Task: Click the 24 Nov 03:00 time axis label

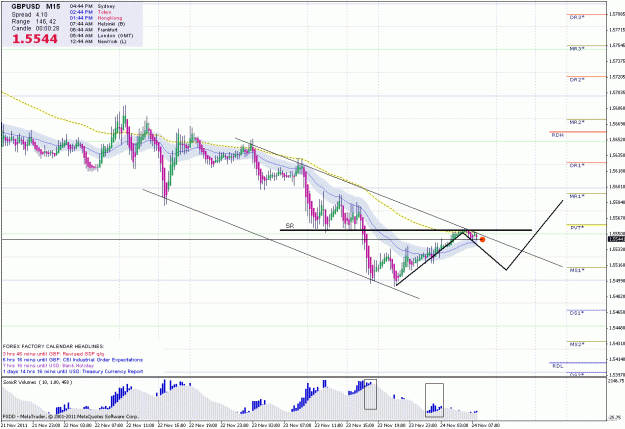Action: tap(454, 426)
